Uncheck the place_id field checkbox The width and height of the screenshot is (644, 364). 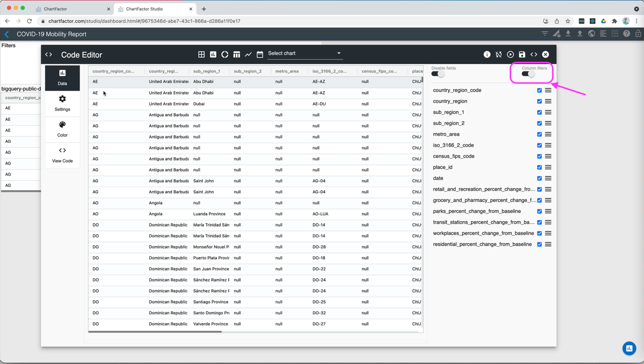[539, 167]
